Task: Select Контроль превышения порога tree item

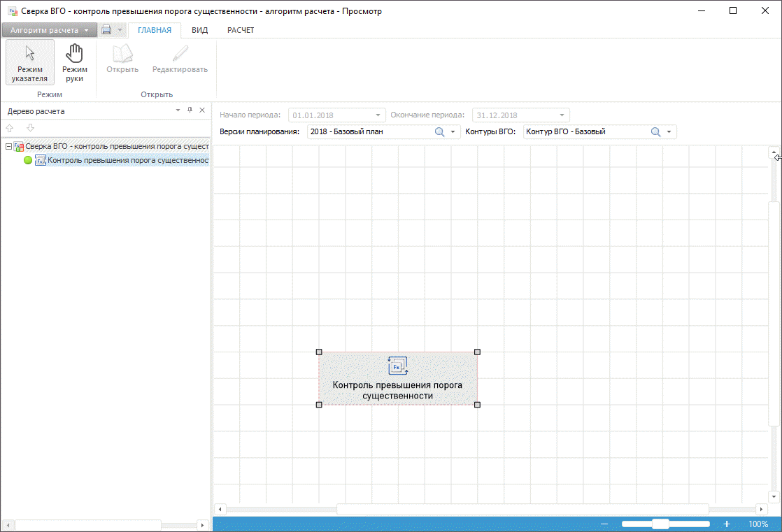Action: coord(127,160)
